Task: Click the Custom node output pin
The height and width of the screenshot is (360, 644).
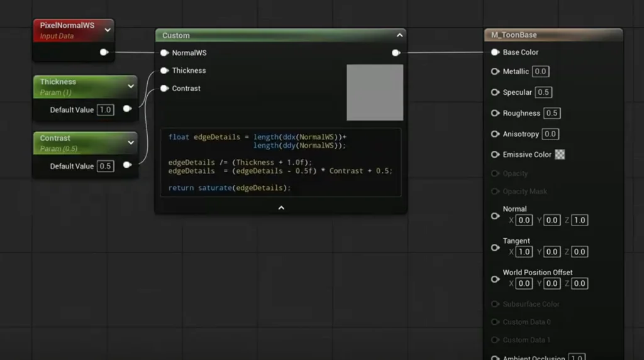Action: point(396,53)
